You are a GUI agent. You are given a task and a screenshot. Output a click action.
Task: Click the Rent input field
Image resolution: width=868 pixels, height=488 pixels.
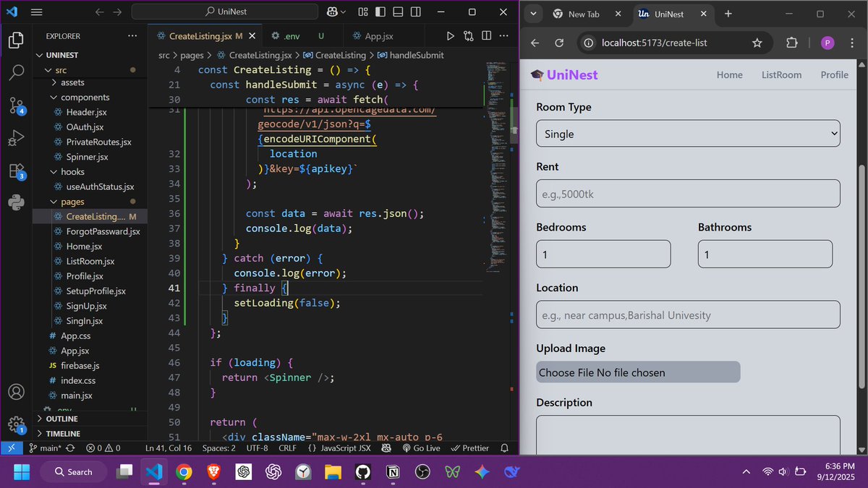(688, 194)
